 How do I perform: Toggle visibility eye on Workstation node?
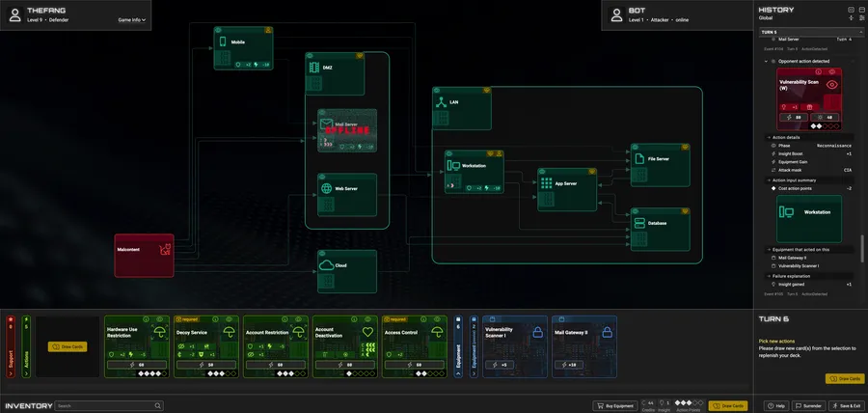coord(448,153)
